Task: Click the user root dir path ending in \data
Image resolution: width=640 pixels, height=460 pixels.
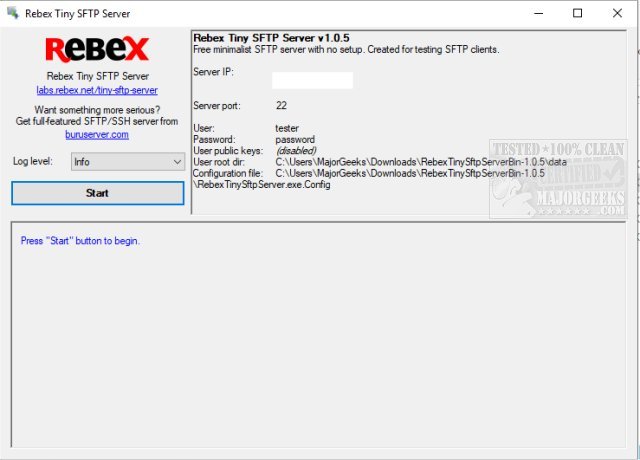Action: pyautogui.click(x=421, y=162)
